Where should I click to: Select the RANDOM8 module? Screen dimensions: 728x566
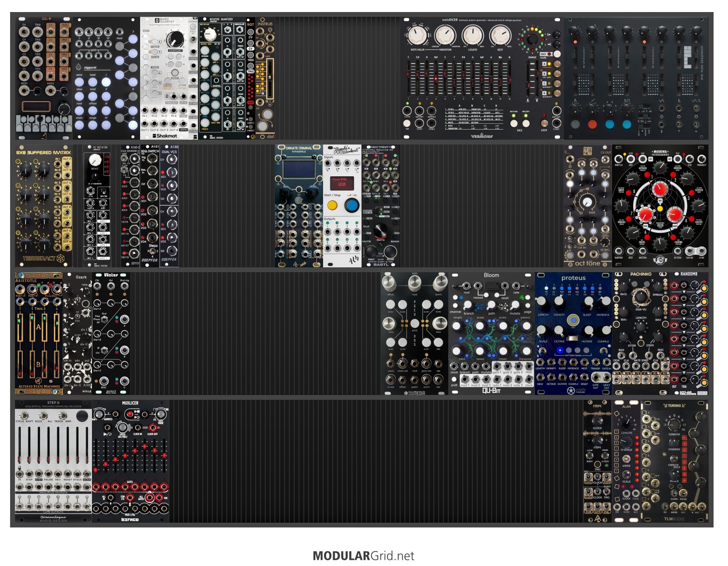coord(689,333)
